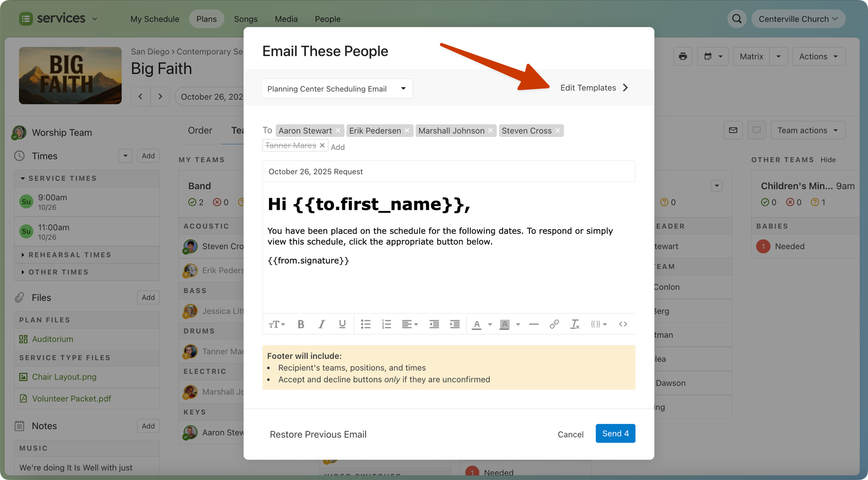This screenshot has width=868, height=480.
Task: Open the Planning Center Scheduling Email dropdown
Action: (337, 88)
